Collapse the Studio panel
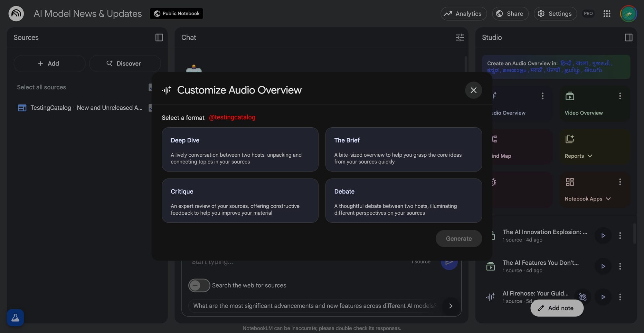The image size is (644, 333). click(x=628, y=37)
